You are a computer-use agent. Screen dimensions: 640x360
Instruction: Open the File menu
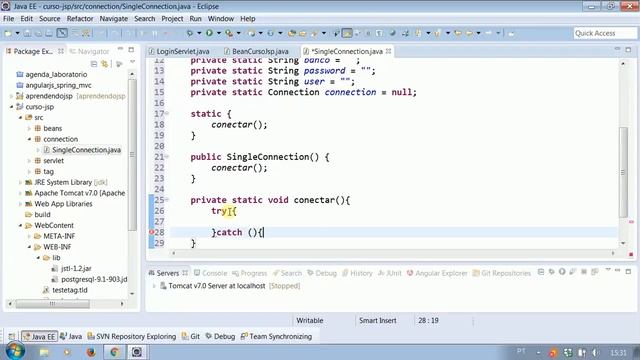[9, 19]
